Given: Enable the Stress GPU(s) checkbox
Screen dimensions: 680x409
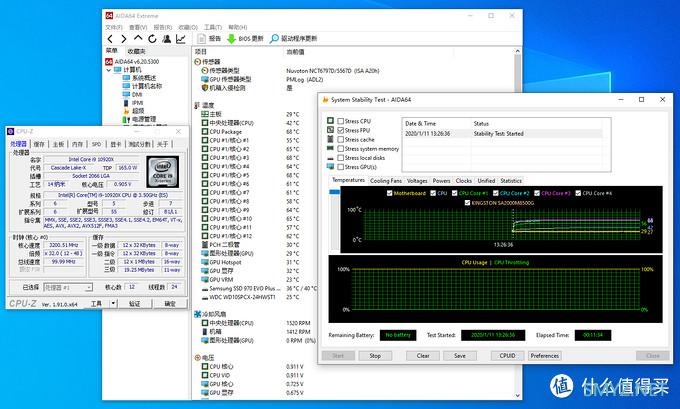Looking at the screenshot, I should coord(340,167).
